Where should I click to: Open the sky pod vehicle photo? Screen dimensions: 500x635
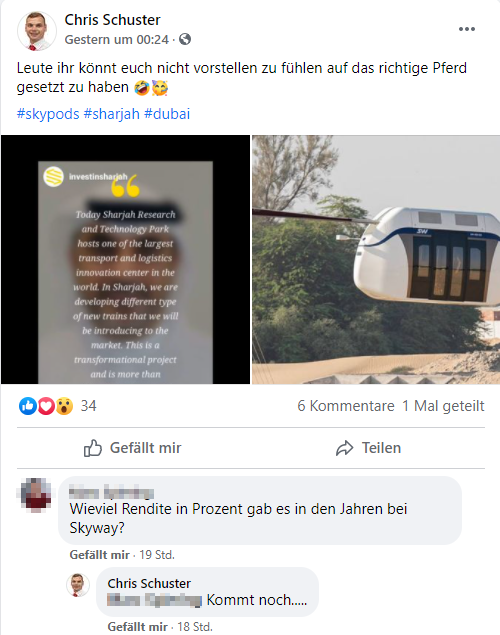(376, 259)
